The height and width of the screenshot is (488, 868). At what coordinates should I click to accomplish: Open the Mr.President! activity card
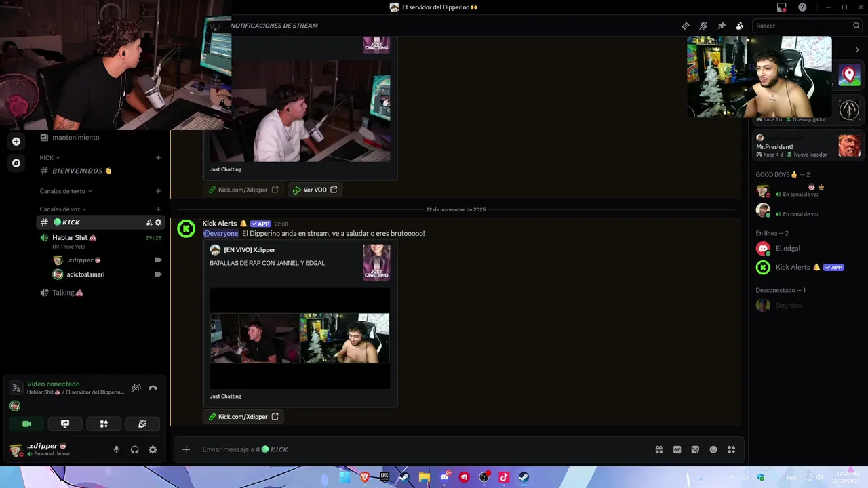click(808, 146)
